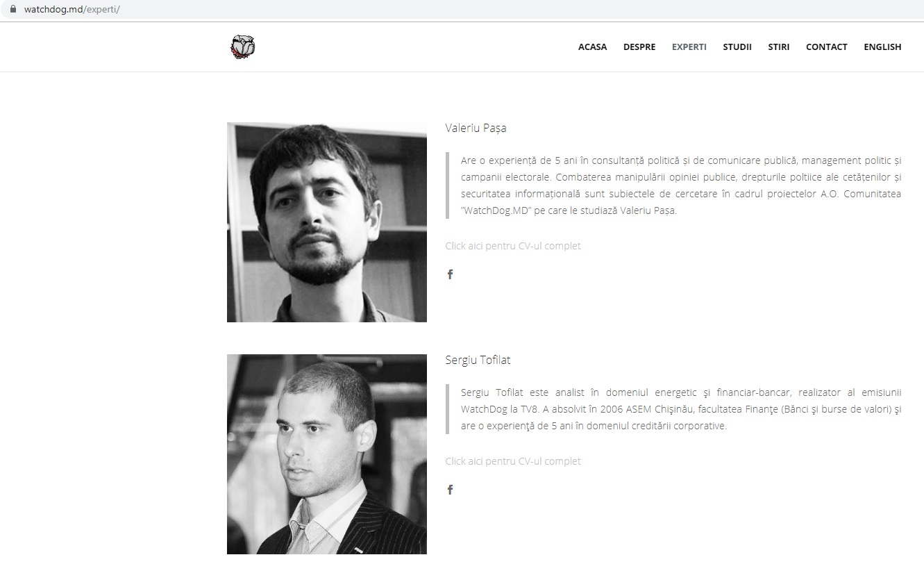Viewport: 924px width, 580px height.
Task: Click the Valeriu Pașa name heading
Action: click(x=476, y=129)
